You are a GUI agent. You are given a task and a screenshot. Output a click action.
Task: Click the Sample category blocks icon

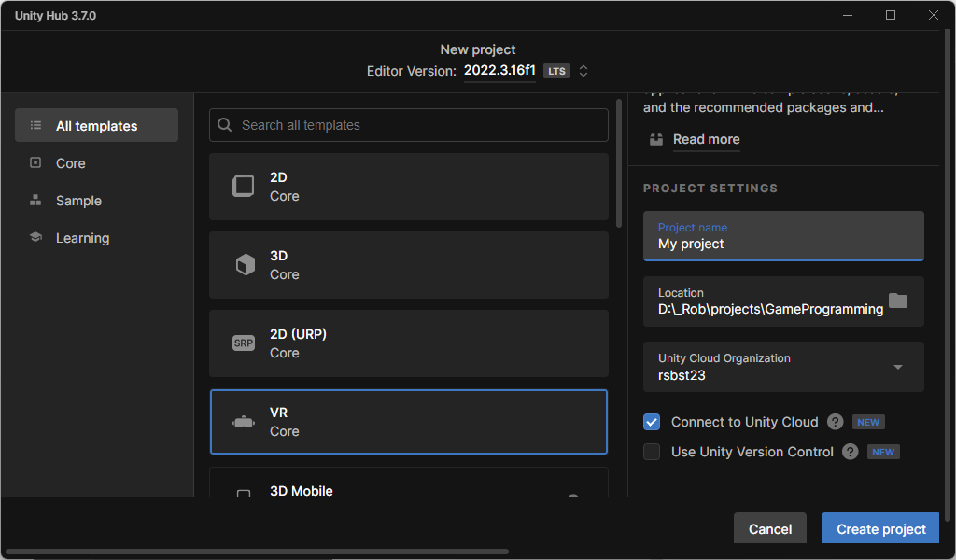coord(36,200)
